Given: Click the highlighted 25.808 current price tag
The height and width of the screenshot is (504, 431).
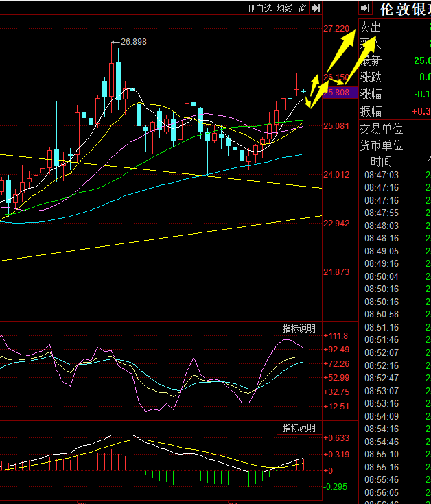Looking at the screenshot, I should [x=340, y=93].
